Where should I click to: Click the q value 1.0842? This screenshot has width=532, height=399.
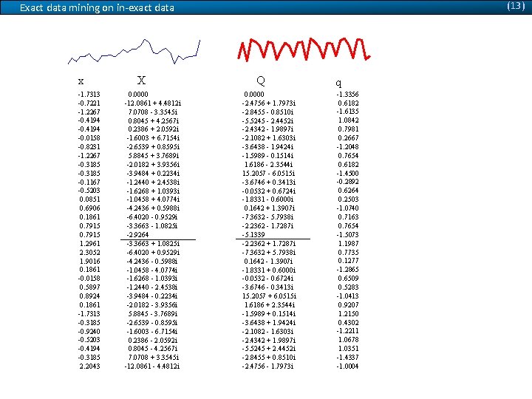[x=348, y=120]
